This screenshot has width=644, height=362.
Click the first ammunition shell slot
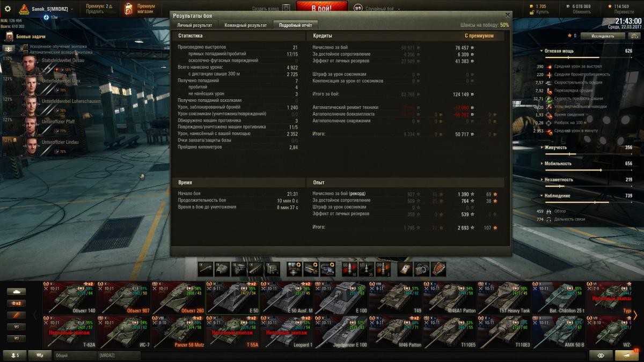350,269
